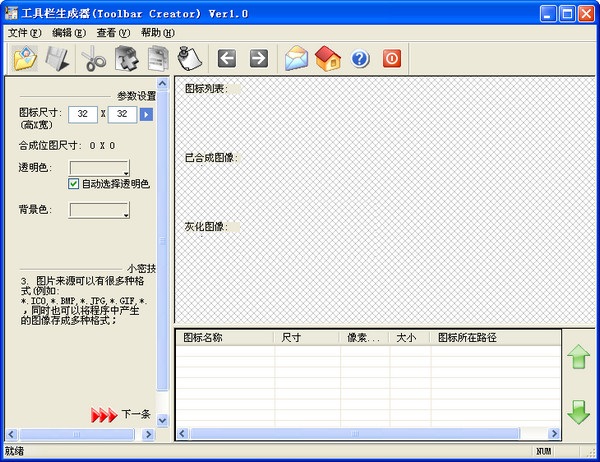600x462 pixels.
Task: Click the right arrow toolbar icon
Action: [258, 59]
